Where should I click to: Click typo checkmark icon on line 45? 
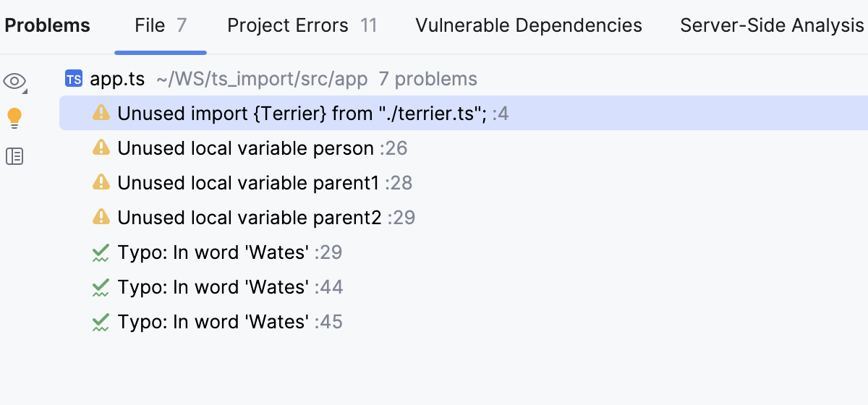[101, 323]
